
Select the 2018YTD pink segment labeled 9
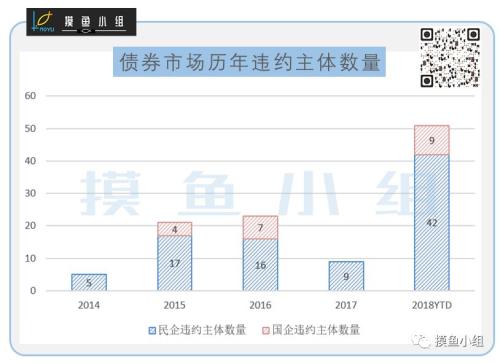[x=432, y=140]
